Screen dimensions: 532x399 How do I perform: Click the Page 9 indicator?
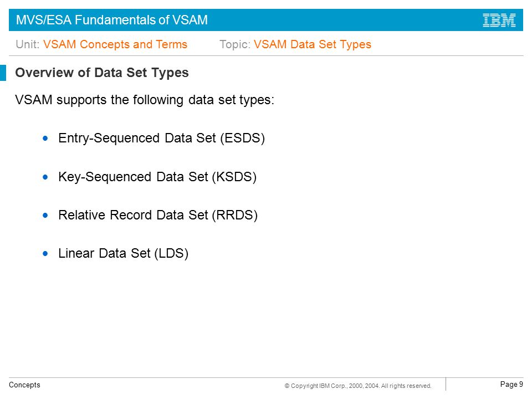(x=511, y=384)
